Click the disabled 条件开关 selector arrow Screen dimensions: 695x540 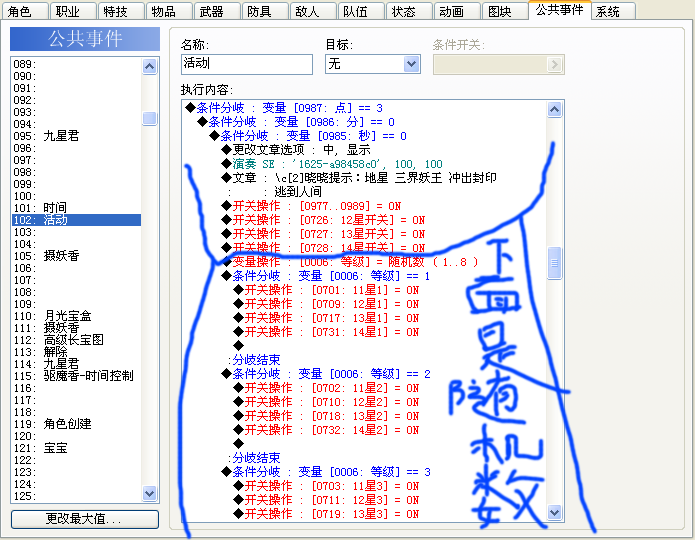pos(554,64)
